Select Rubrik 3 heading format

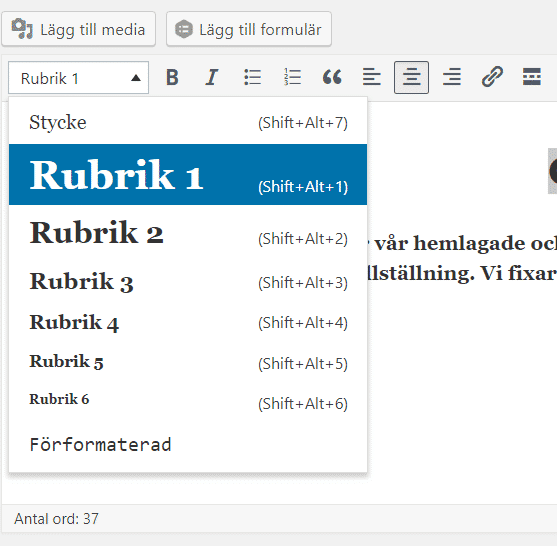[x=188, y=282]
